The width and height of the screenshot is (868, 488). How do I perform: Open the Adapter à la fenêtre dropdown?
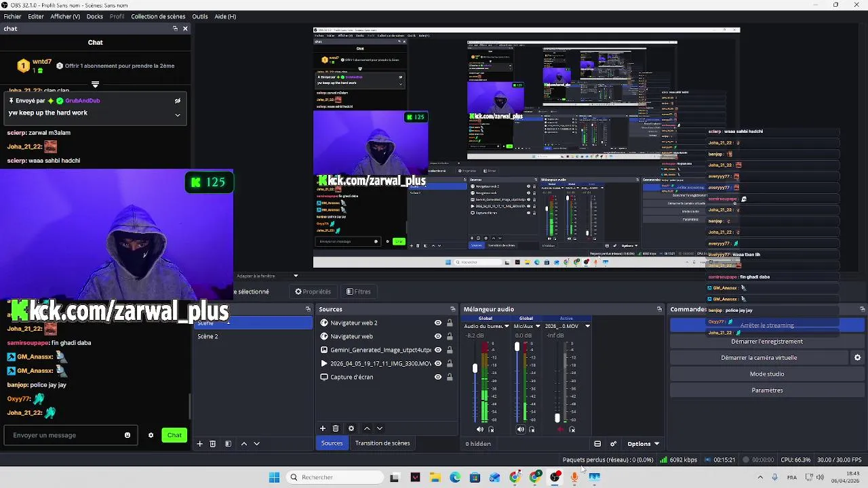point(295,276)
